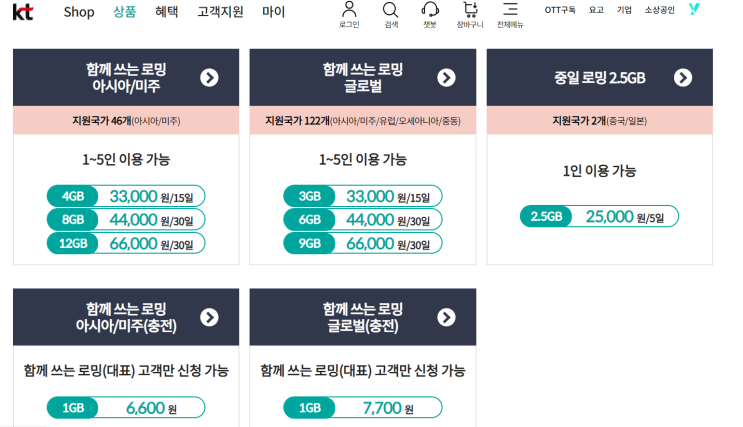This screenshot has height=427, width=743.
Task: Click the kt logo
Action: point(22,12)
